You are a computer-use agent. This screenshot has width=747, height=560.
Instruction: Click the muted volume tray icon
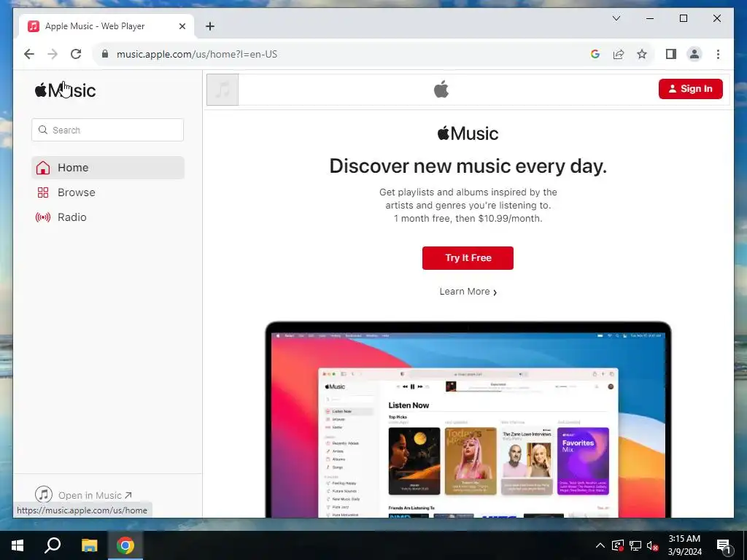click(652, 545)
